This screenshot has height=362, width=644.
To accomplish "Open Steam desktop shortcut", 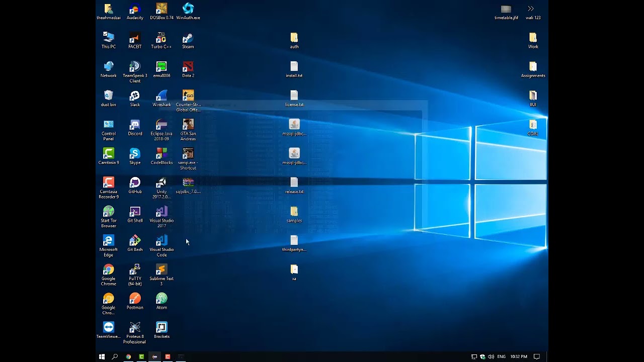I will point(188,41).
